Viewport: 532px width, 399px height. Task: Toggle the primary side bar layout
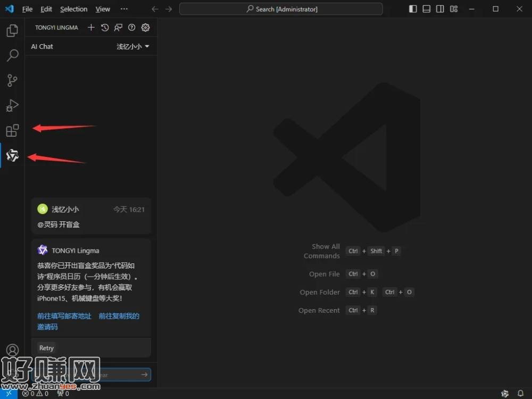pos(413,9)
